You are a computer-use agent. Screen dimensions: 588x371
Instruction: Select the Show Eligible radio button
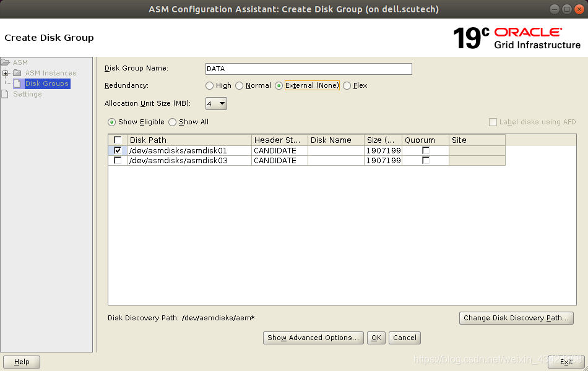tap(111, 122)
